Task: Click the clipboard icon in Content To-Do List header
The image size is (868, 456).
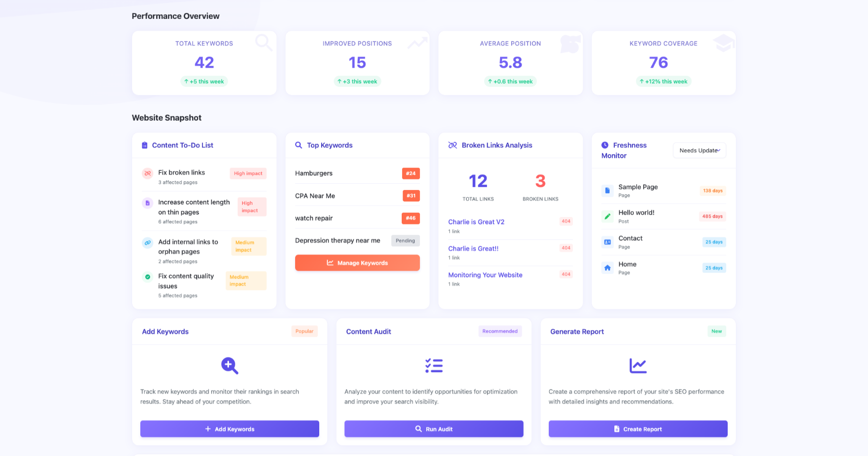Action: pyautogui.click(x=144, y=145)
